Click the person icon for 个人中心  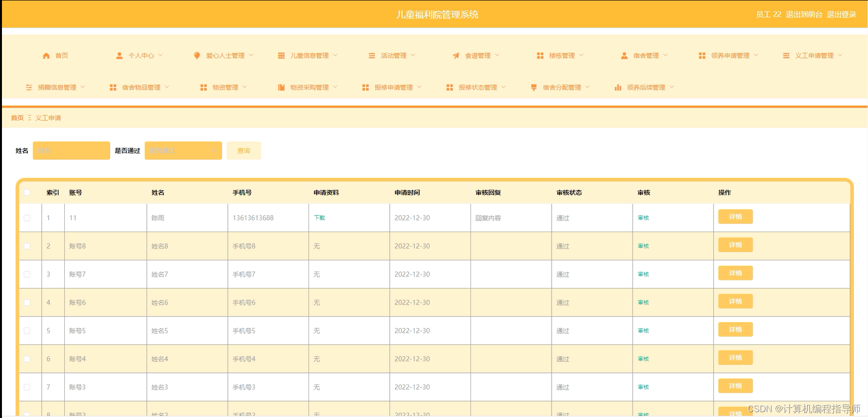coord(119,56)
